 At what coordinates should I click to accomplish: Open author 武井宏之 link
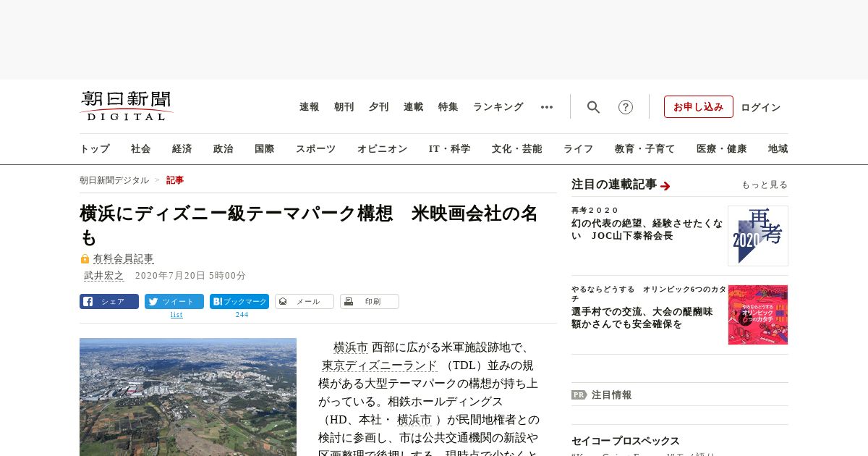104,276
